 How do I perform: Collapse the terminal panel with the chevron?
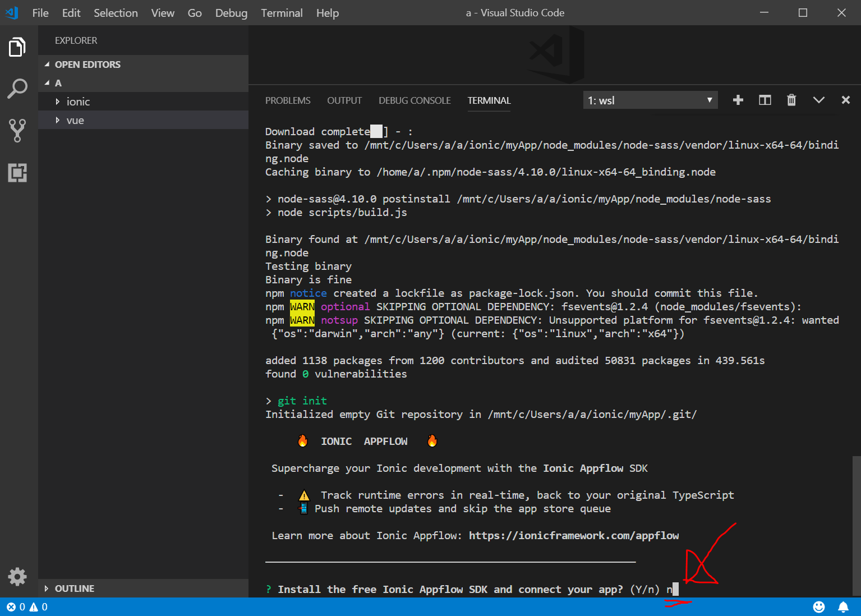[x=819, y=100]
